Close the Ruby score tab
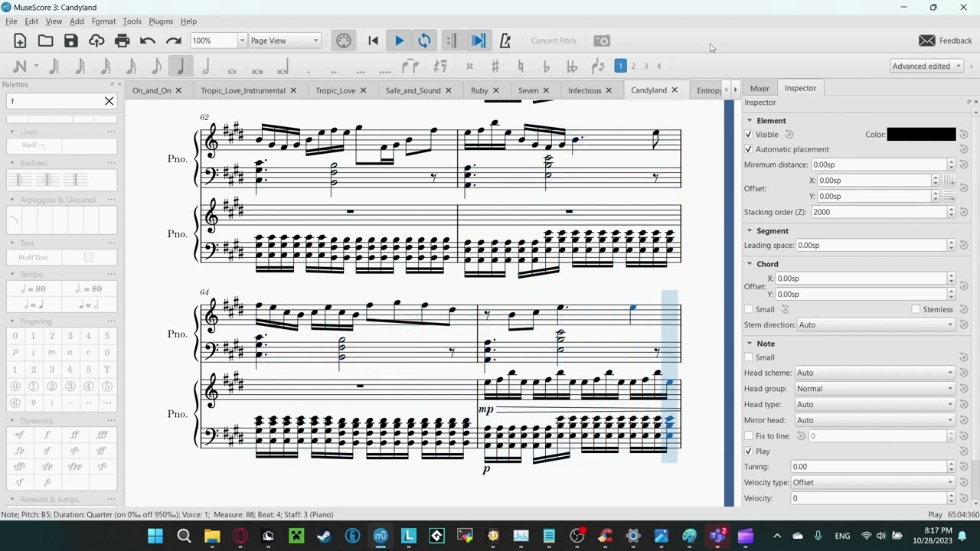This screenshot has height=551, width=980. [x=495, y=91]
